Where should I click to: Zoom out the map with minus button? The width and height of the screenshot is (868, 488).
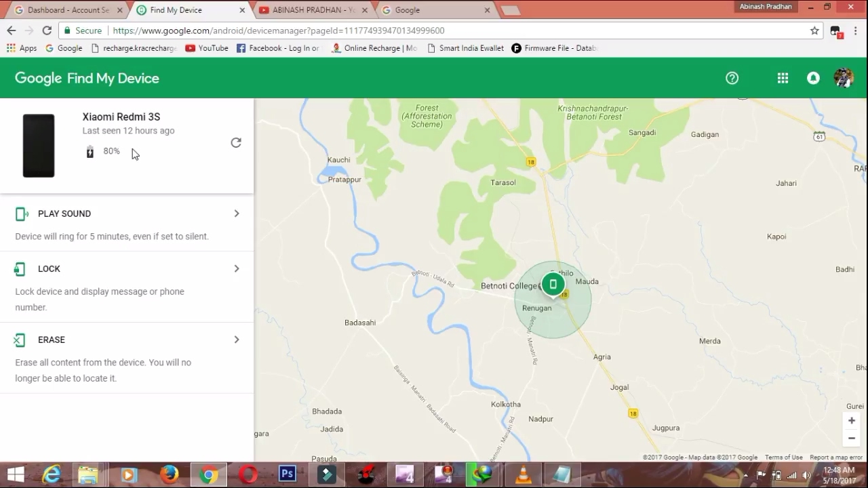(852, 438)
